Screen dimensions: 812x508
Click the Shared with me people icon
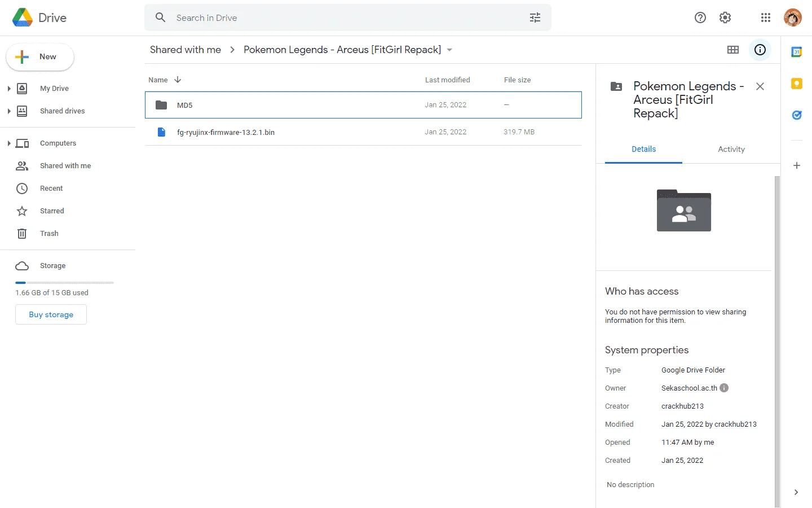click(22, 166)
